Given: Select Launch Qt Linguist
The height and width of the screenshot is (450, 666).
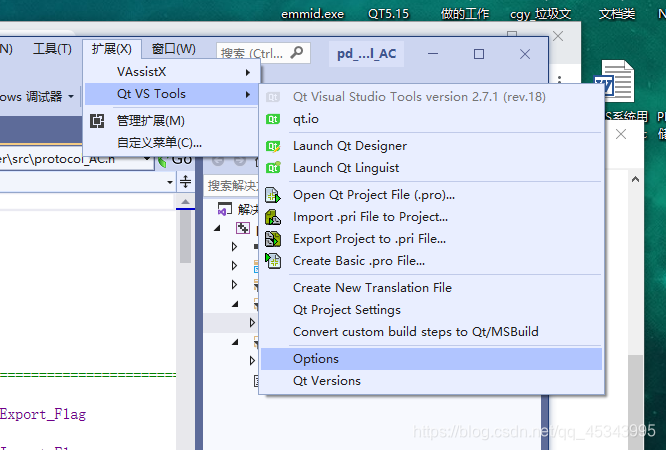Looking at the screenshot, I should tap(431, 168).
